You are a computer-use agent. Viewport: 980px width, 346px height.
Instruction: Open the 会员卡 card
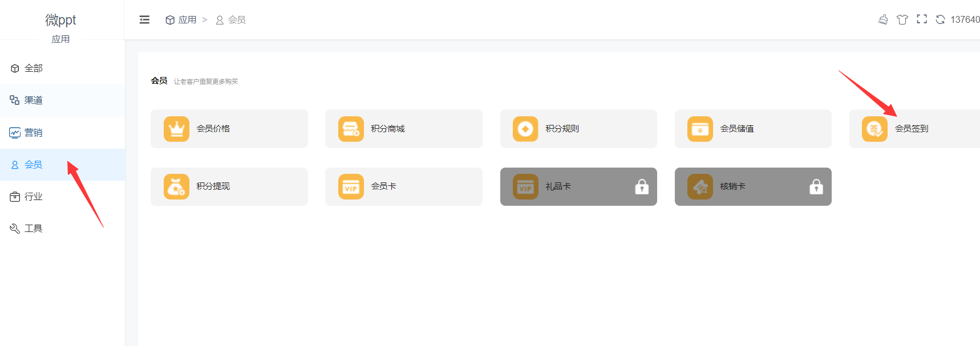(404, 186)
